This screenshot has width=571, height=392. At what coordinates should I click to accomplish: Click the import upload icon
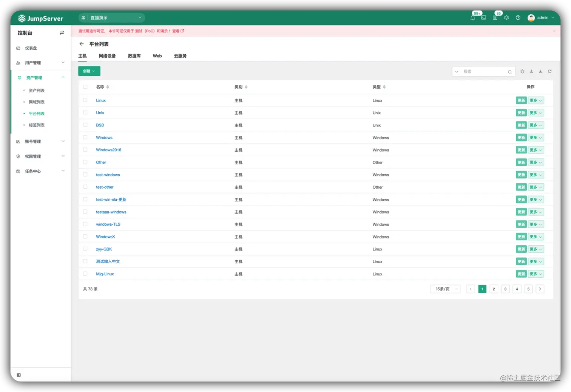pyautogui.click(x=531, y=71)
